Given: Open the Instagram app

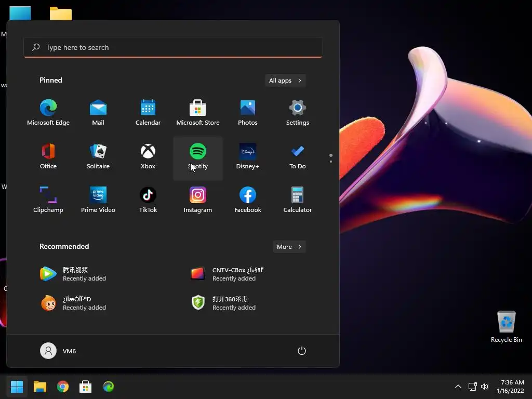Looking at the screenshot, I should coord(198,200).
